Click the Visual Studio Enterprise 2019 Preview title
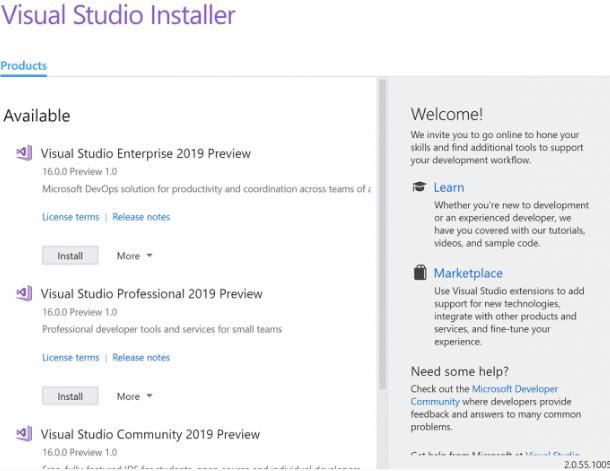This screenshot has width=610, height=471. coord(145,154)
